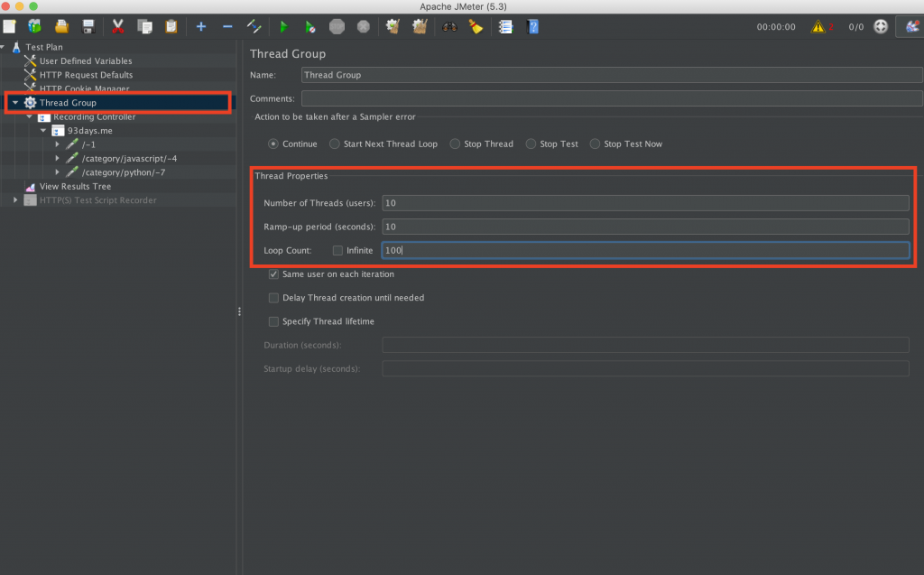Click the elapsed time 00:00:00 display
The image size is (924, 575).
775,27
